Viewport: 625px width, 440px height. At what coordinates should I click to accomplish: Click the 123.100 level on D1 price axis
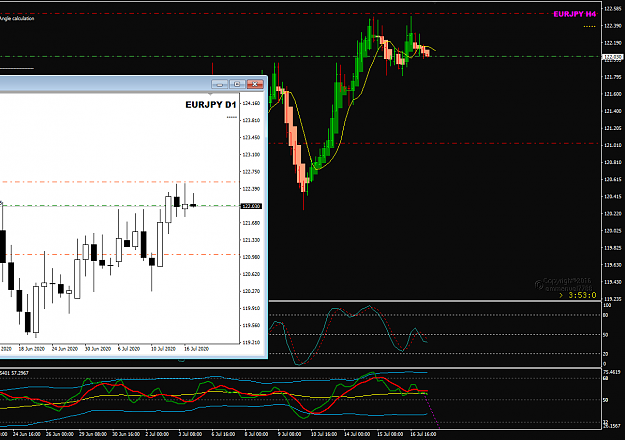click(x=252, y=155)
